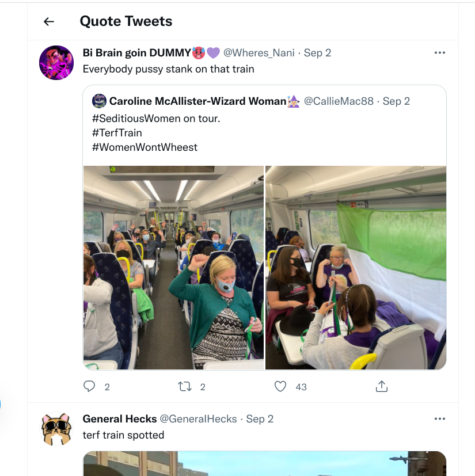Open reply on Bi Brain's quote tweet
Viewport: 475px width, 476px height.
pos(89,387)
